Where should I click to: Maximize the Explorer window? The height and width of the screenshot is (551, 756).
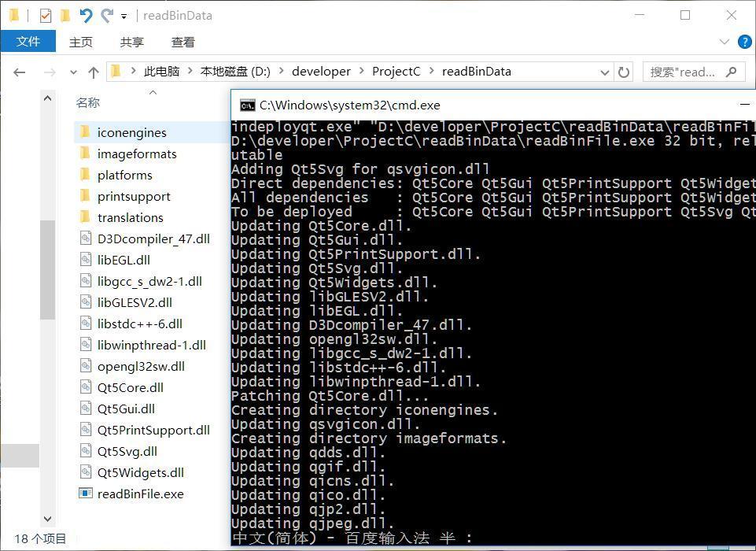[x=685, y=15]
